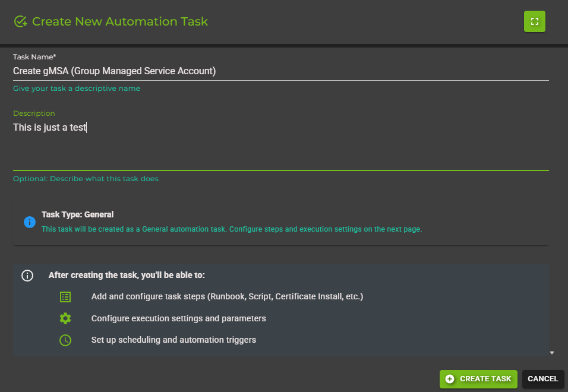Click the scheduling clock icon
This screenshot has width=568, height=392.
[x=65, y=340]
